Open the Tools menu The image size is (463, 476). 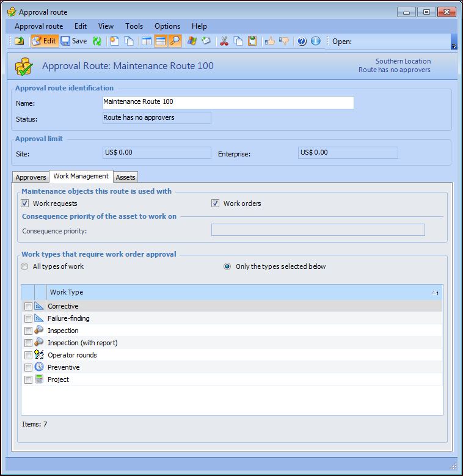(x=134, y=26)
